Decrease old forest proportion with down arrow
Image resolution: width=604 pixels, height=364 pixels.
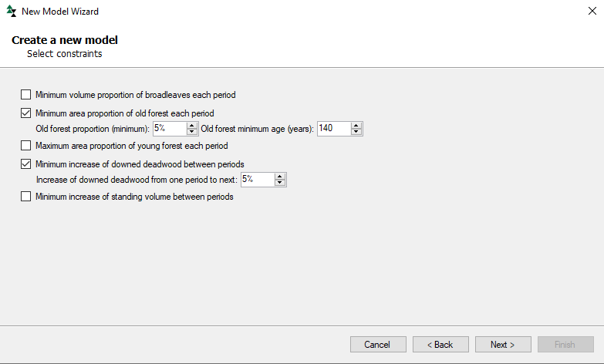point(192,132)
